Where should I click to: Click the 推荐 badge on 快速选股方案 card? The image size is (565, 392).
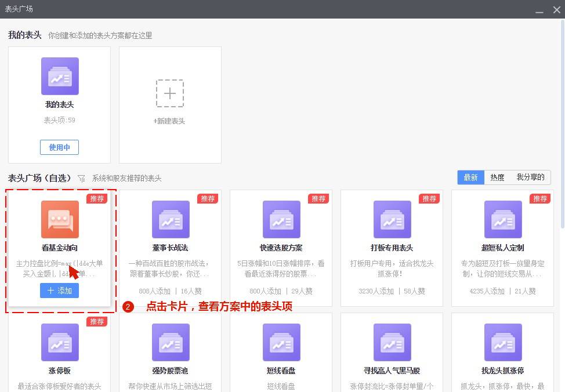[x=318, y=198]
